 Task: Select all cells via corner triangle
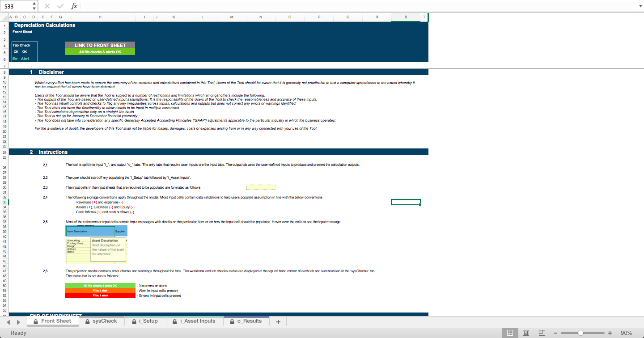pyautogui.click(x=4, y=17)
